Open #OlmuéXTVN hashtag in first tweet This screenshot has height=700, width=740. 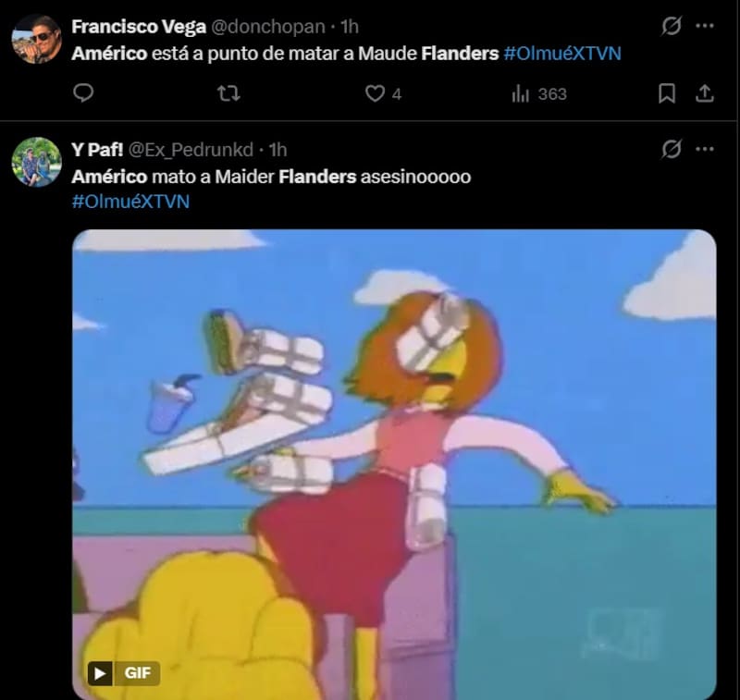tap(562, 54)
